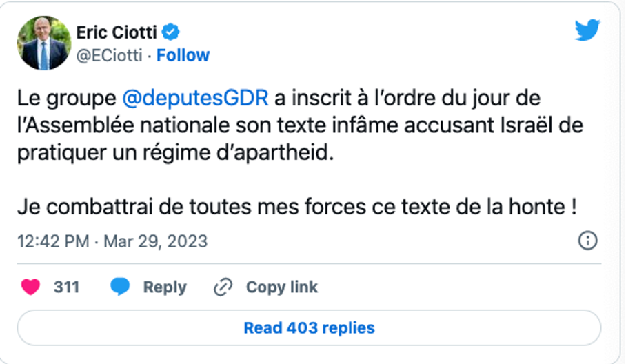
Task: Click the chain link icon
Action: (223, 287)
